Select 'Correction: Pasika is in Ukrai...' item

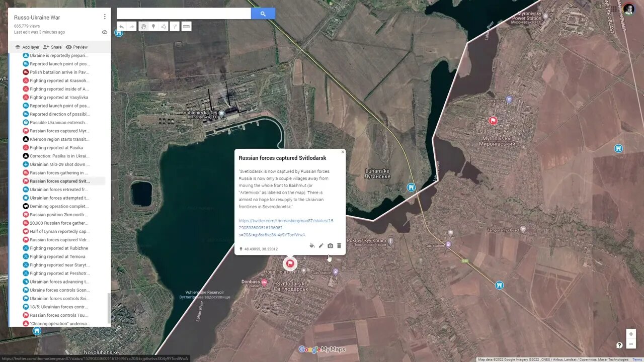click(x=59, y=156)
